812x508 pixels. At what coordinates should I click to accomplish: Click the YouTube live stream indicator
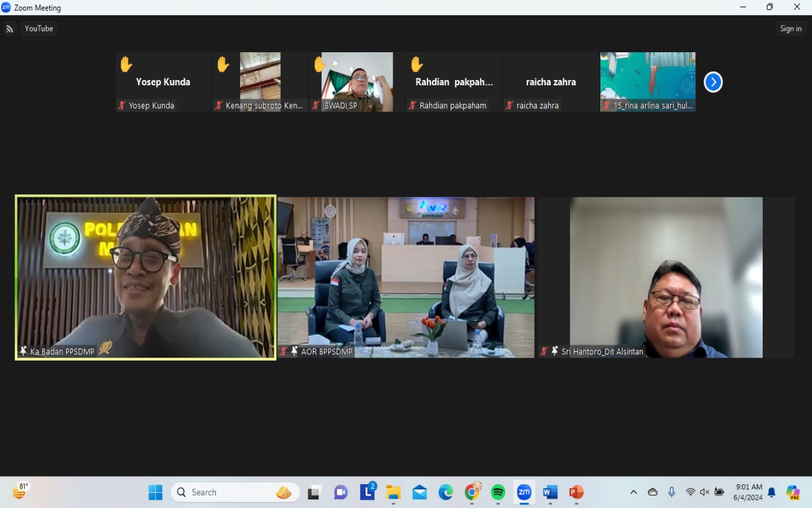pos(39,28)
